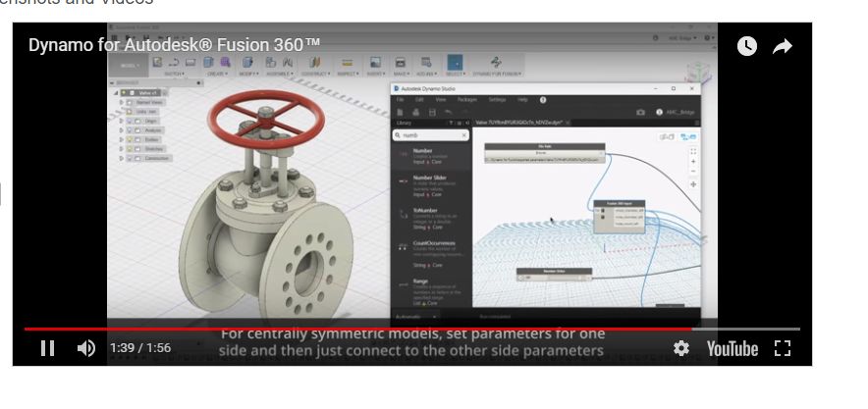Click the Insert image icon

[375, 62]
